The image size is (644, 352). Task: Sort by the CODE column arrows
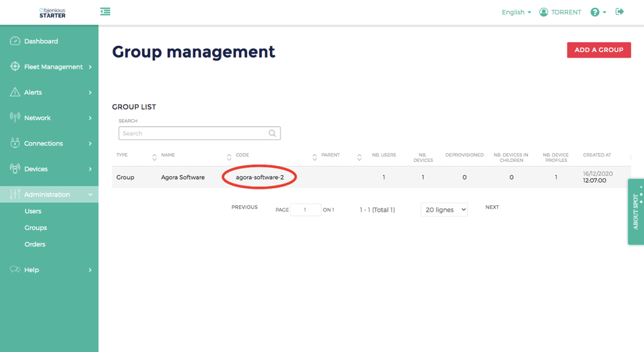pos(314,157)
